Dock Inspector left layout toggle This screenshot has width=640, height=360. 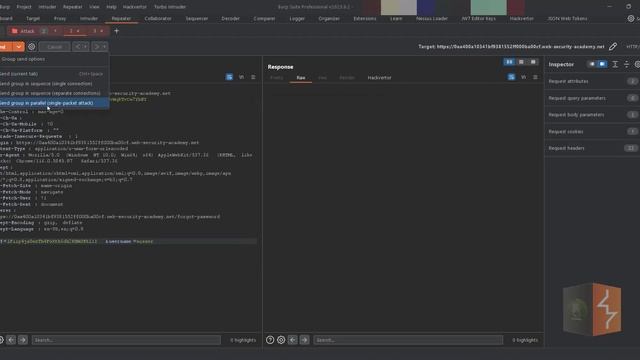pos(592,64)
